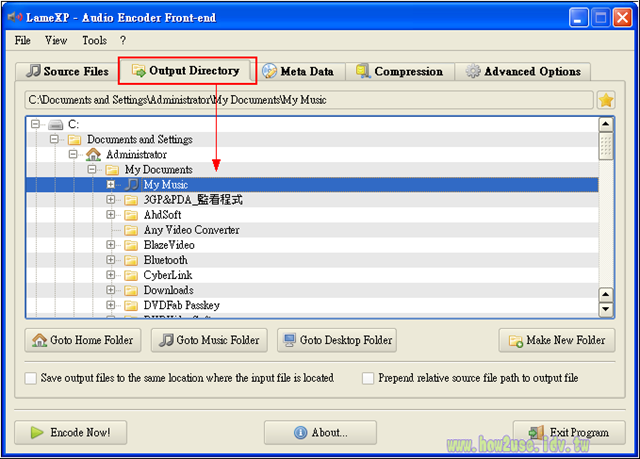Click the CyberLink folder icon
Image resolution: width=640 pixels, height=459 pixels.
[131, 275]
